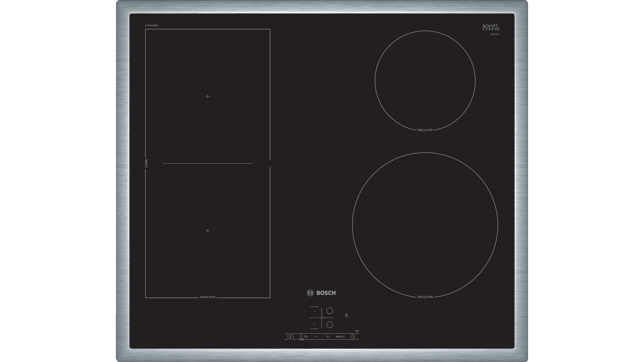This screenshot has height=362, width=644.
Task: Click the large round induction cooking zone
Action: click(425, 225)
